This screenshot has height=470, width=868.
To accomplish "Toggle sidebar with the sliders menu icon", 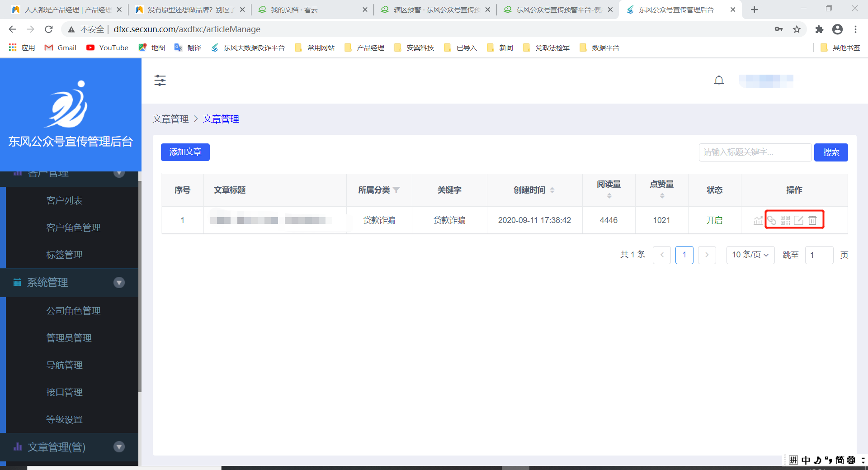I will [x=160, y=81].
